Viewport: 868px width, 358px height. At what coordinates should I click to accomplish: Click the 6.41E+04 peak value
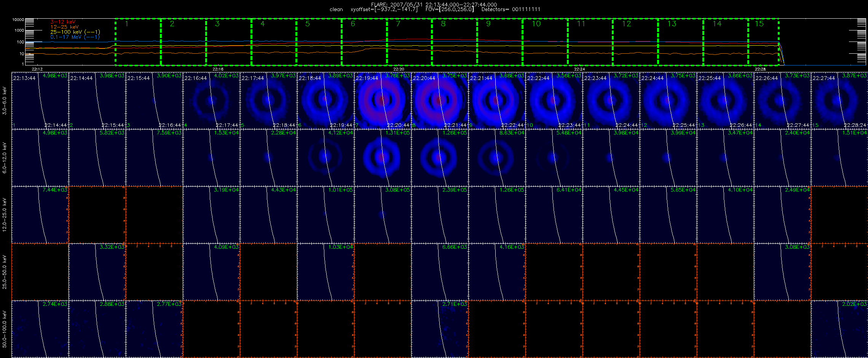click(569, 190)
